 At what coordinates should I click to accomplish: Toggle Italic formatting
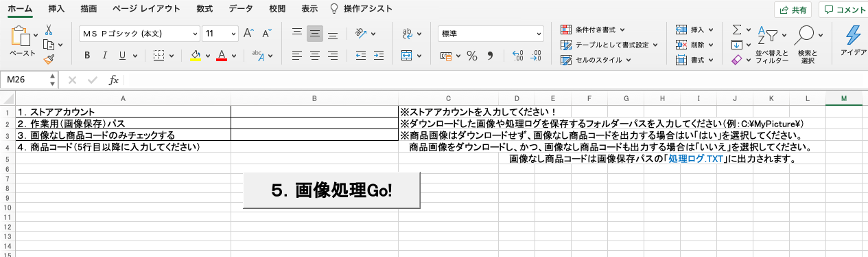(105, 56)
